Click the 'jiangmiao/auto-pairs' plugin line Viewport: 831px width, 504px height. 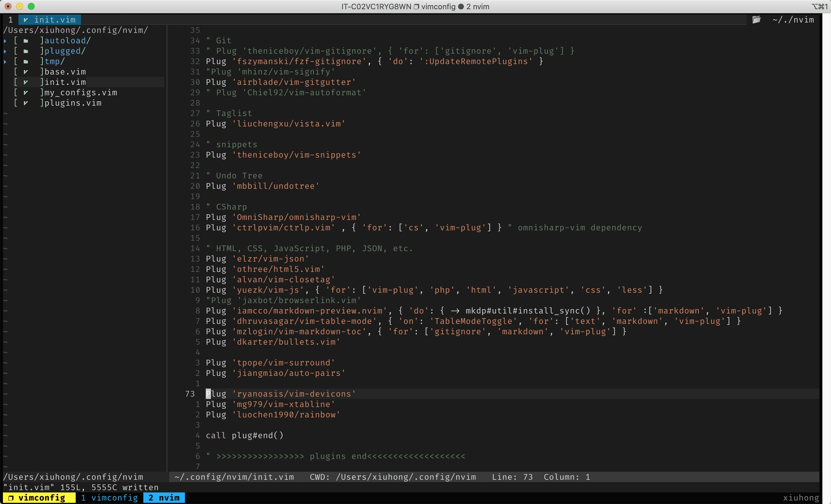pos(276,373)
